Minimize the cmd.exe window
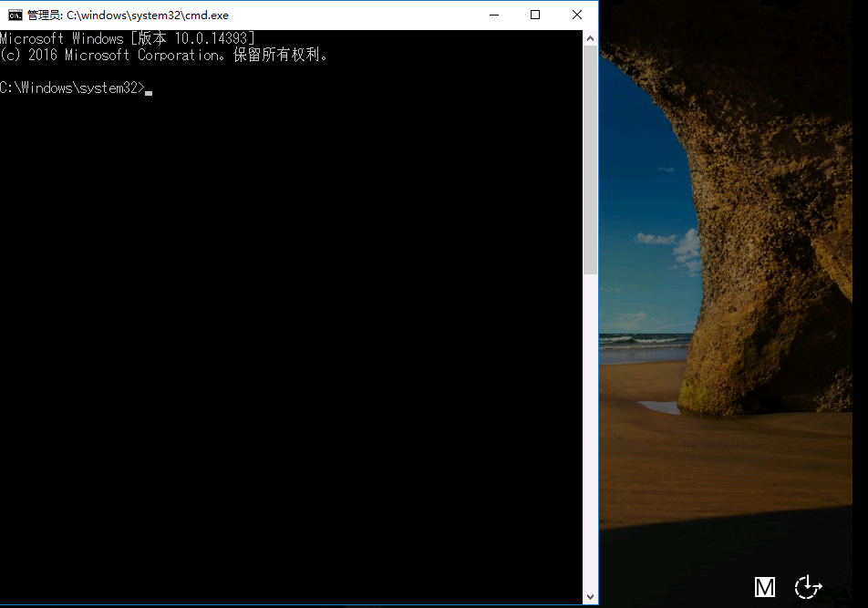 [493, 15]
